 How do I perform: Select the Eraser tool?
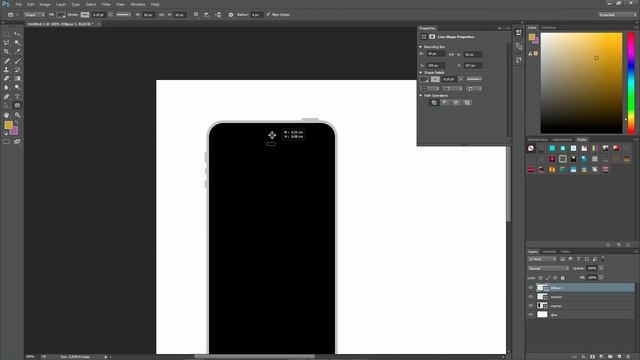6,78
